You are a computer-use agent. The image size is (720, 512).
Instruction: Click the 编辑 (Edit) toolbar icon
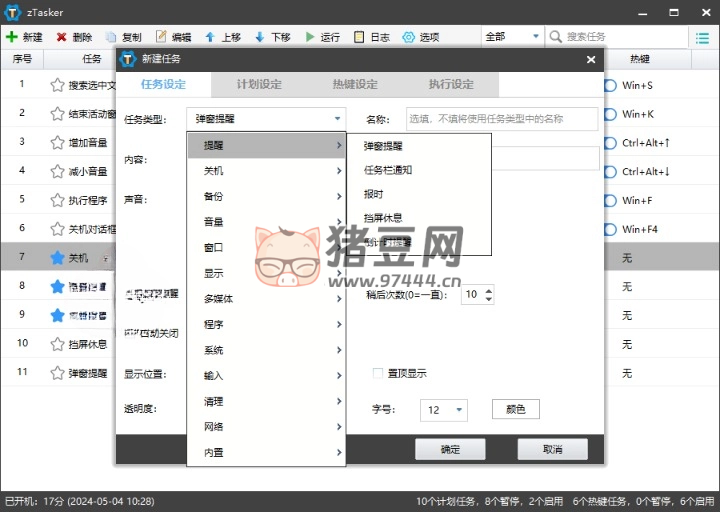click(161, 37)
